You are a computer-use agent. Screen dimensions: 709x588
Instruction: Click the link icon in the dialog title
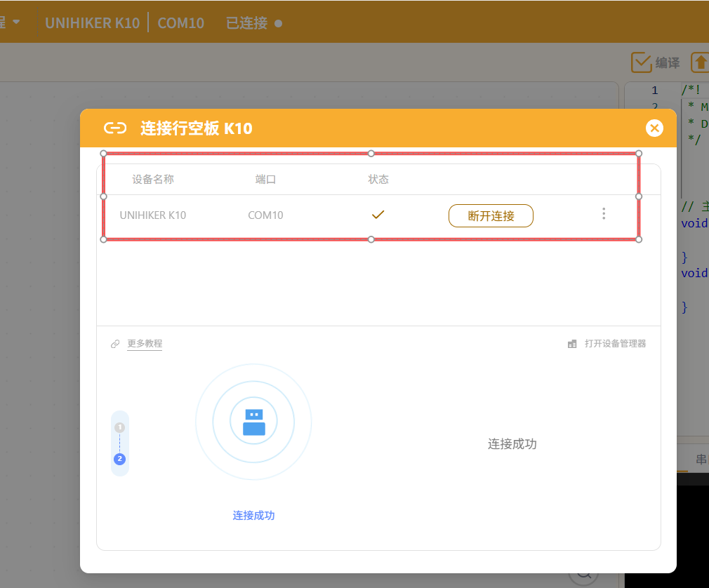pyautogui.click(x=115, y=128)
